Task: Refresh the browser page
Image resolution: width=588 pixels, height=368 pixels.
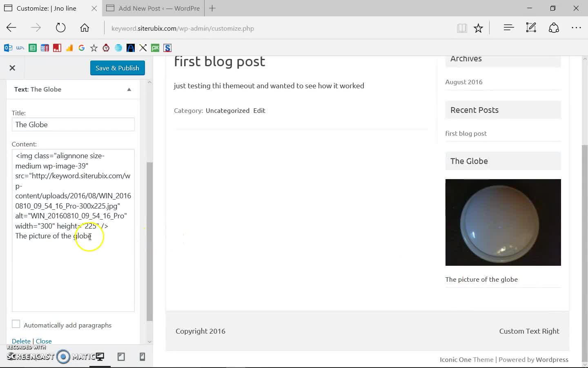Action: (x=60, y=28)
